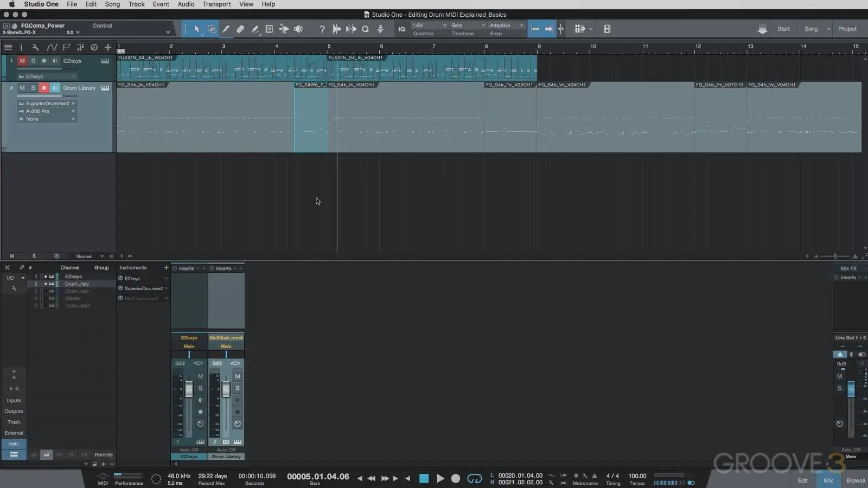Disable record arm on Drum Library track
The height and width of the screenshot is (488, 868).
click(x=44, y=88)
